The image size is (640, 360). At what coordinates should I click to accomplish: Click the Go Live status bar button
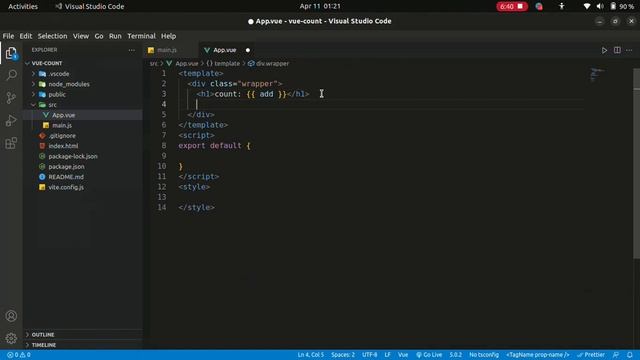point(429,355)
